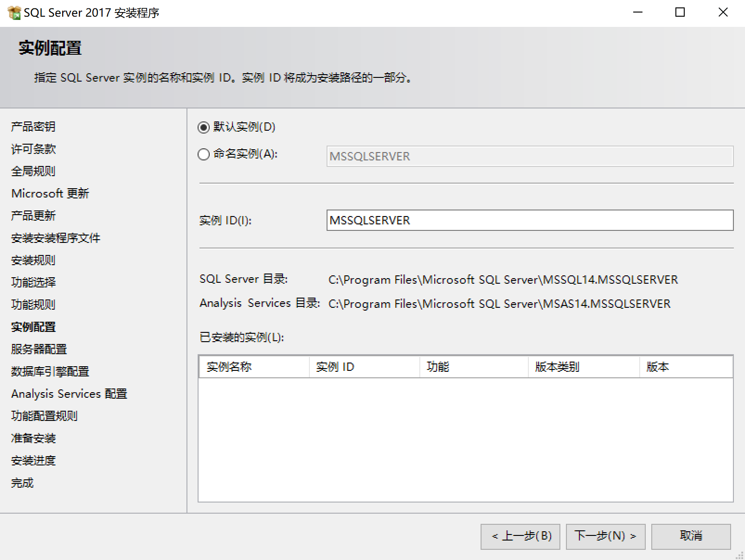Select the 命名实例 radio button

coord(203,155)
